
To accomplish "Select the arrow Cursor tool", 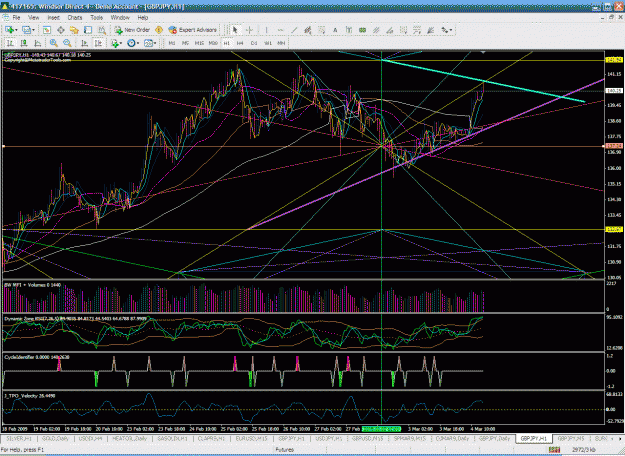I will [235, 30].
